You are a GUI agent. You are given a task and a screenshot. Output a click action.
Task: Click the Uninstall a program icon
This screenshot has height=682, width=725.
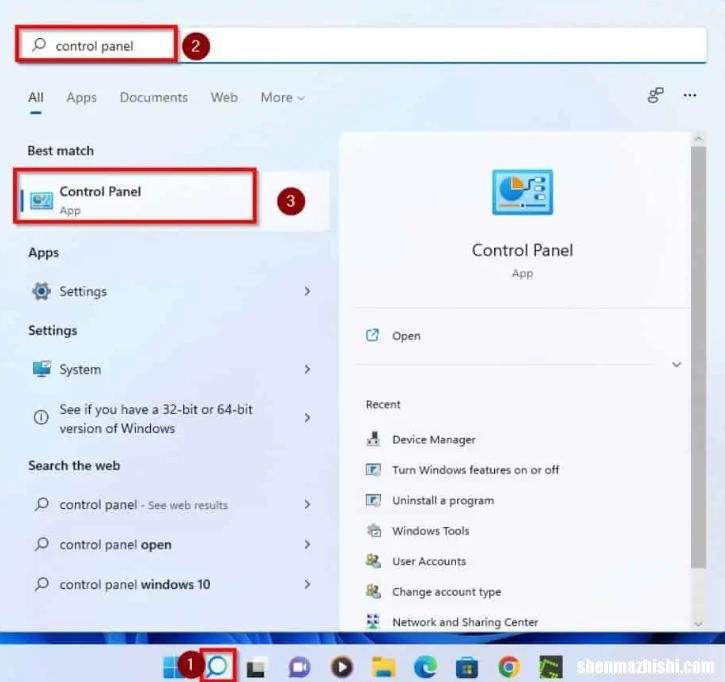point(373,500)
